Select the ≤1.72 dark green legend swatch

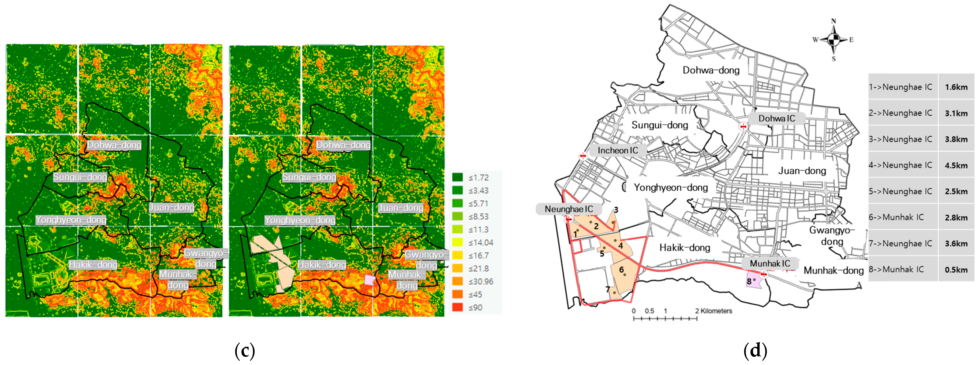click(457, 177)
